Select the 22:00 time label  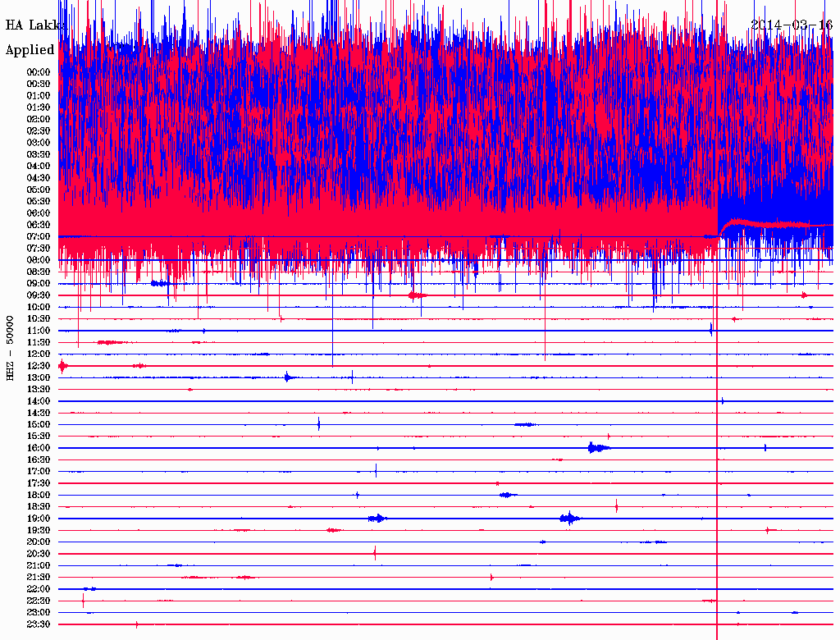tap(39, 589)
